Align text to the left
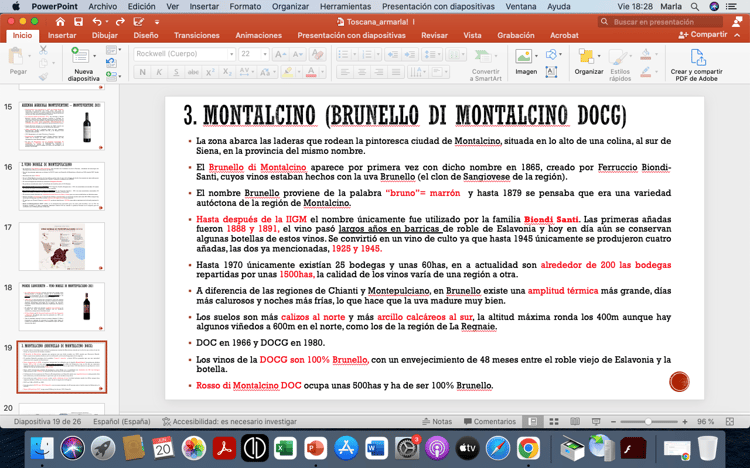The image size is (750, 468). pos(345,72)
